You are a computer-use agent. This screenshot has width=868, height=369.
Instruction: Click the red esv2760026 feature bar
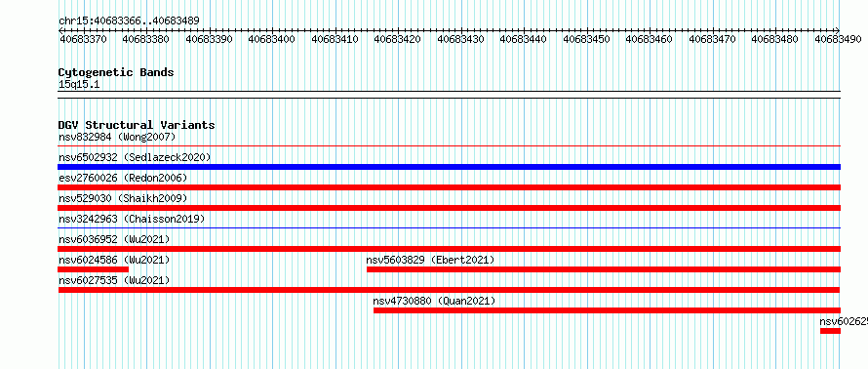pyautogui.click(x=449, y=187)
